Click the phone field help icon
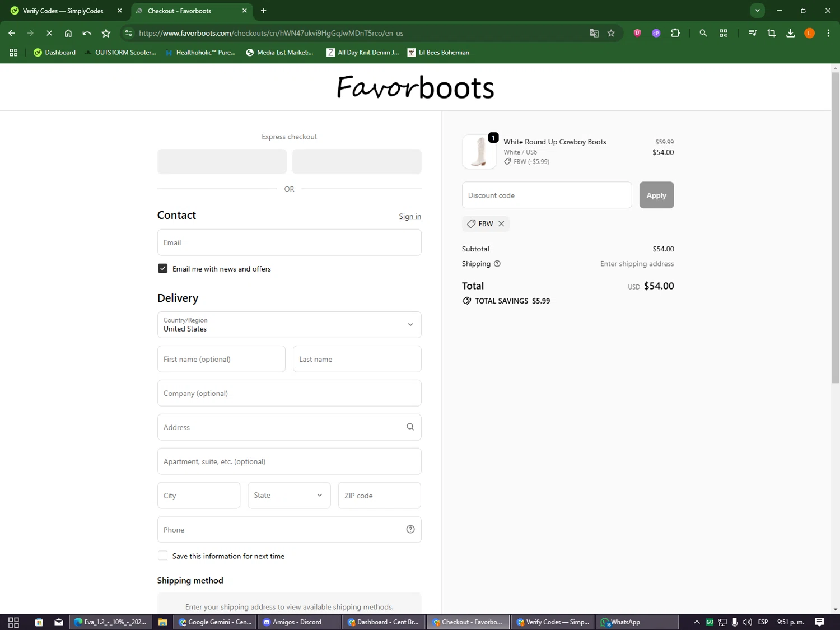This screenshot has height=630, width=840. (x=410, y=529)
